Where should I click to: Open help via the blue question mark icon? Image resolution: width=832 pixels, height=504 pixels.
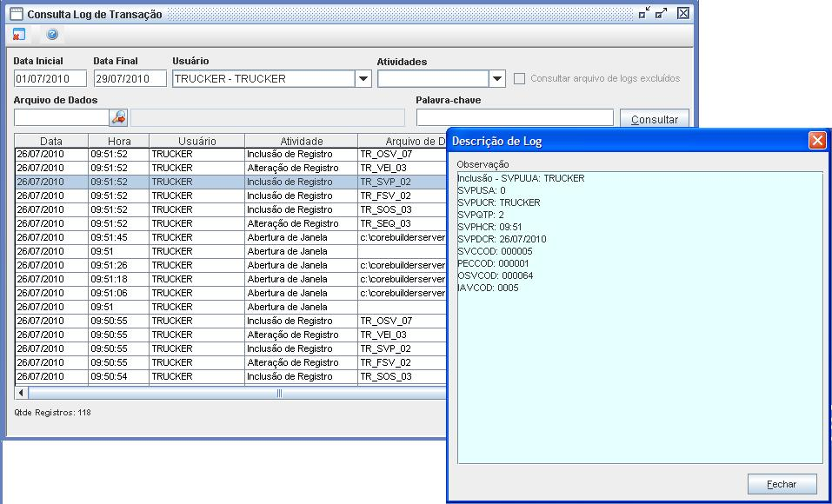click(x=52, y=35)
